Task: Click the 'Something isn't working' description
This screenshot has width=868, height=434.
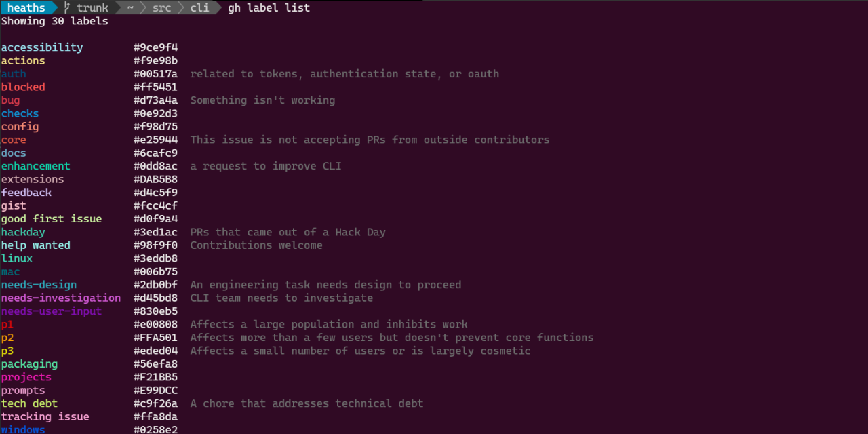Action: pos(262,100)
